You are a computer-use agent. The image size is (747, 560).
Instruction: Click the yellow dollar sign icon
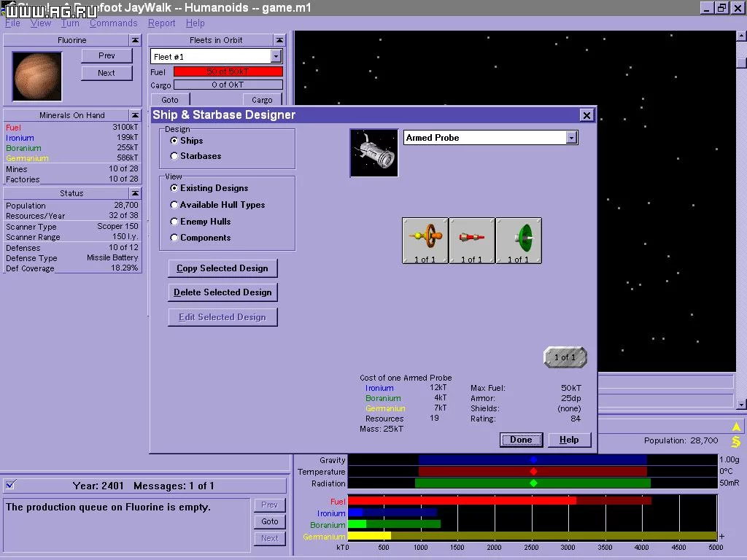(x=736, y=442)
